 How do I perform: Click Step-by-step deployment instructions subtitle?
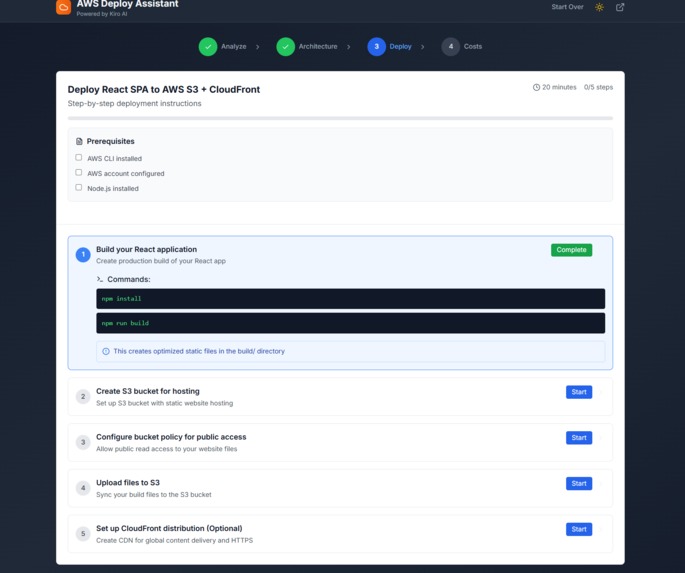pyautogui.click(x=135, y=104)
